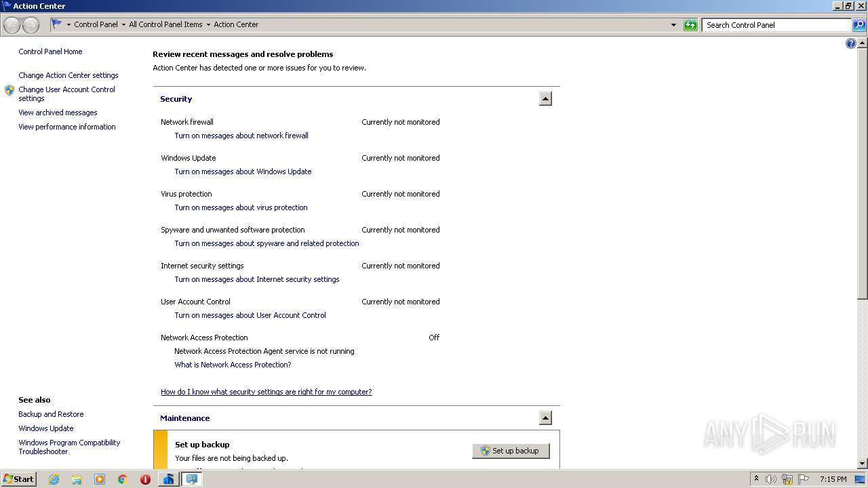Click the volume speaker tray icon
The image size is (868, 488).
pos(771,479)
